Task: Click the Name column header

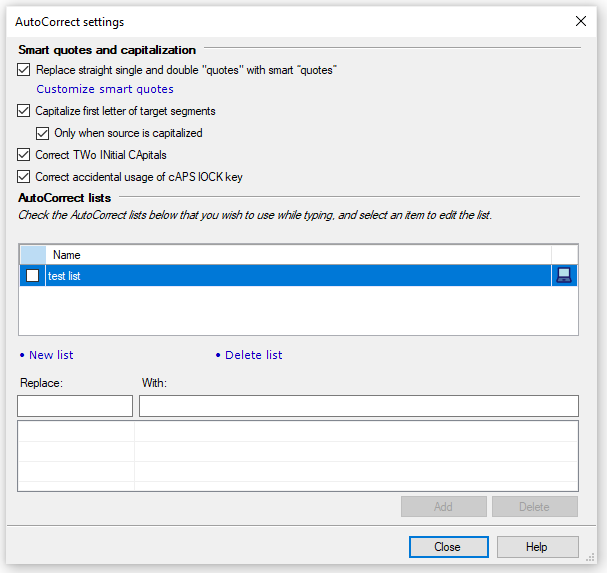Action: click(x=67, y=255)
